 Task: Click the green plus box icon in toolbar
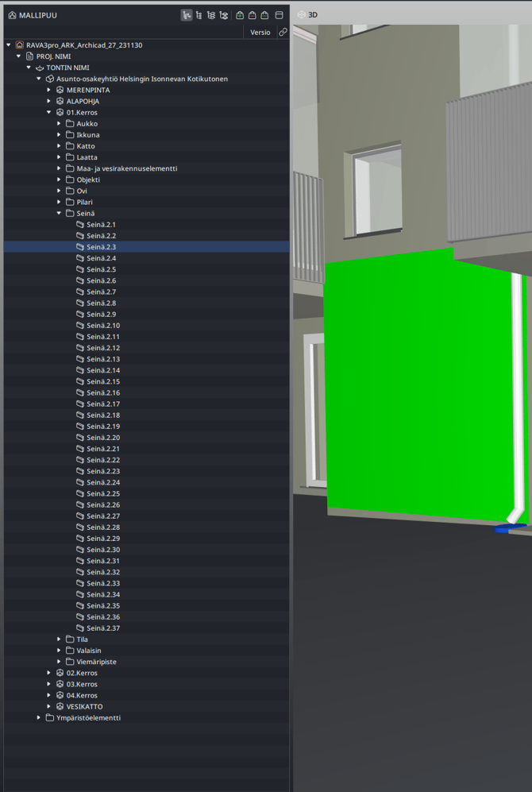pos(240,15)
